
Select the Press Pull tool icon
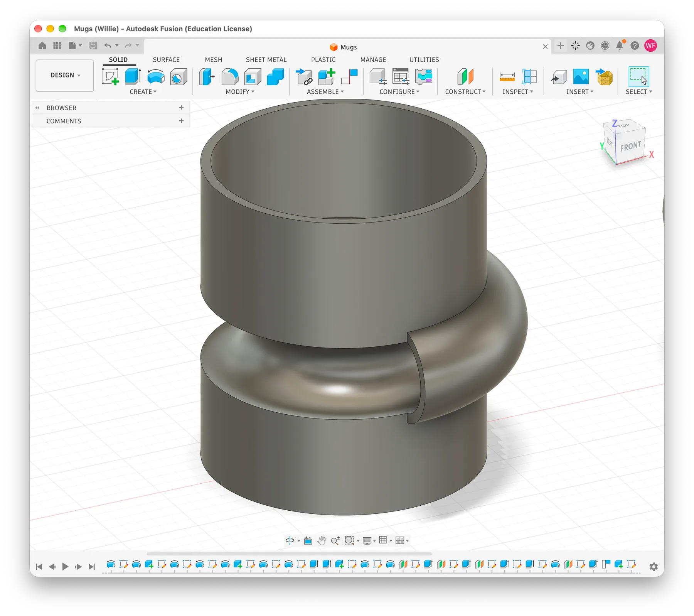(x=207, y=76)
